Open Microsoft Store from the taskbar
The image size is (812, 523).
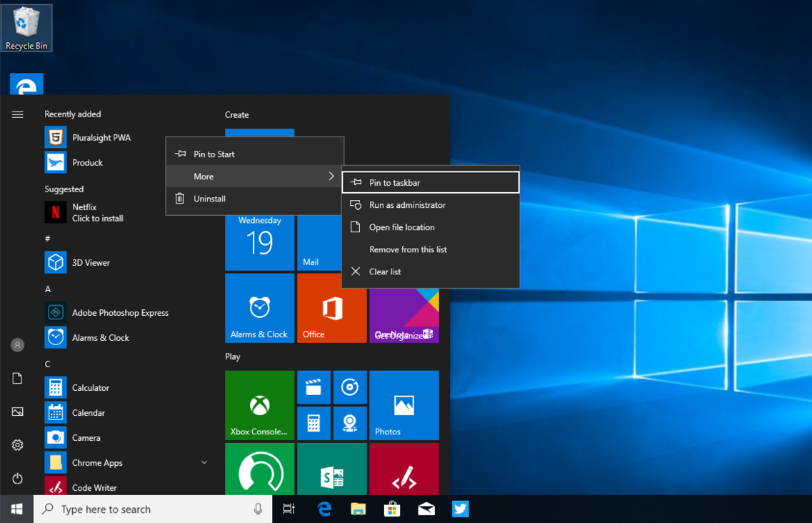point(392,509)
